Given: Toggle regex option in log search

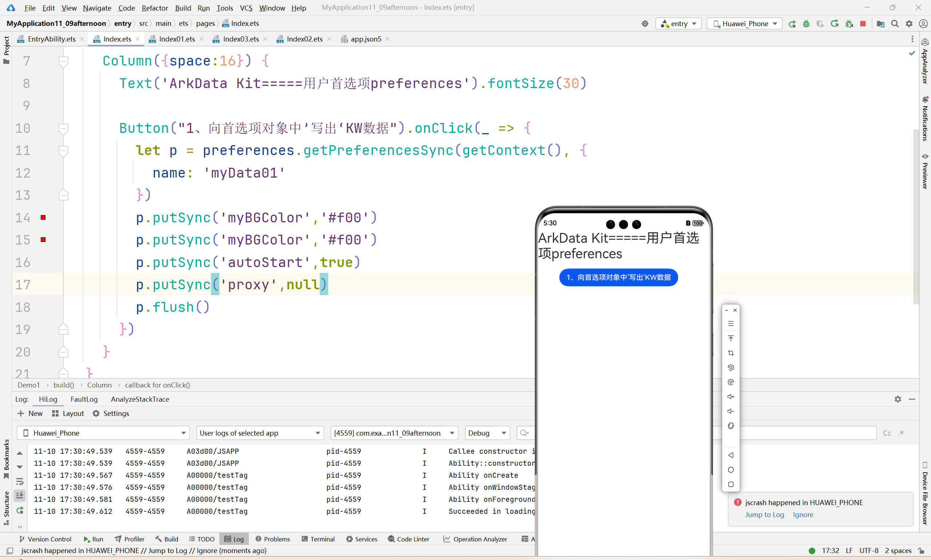Looking at the screenshot, I should (x=901, y=433).
